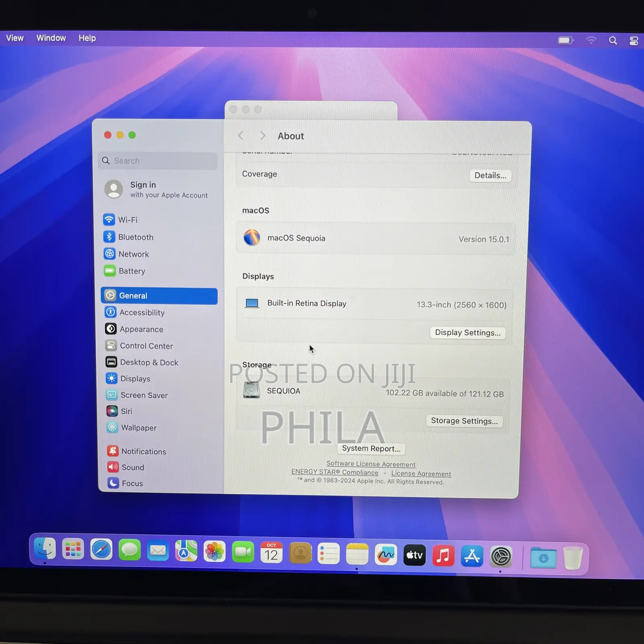The image size is (644, 644).
Task: Open Launchpad from the Dock
Action: (73, 549)
